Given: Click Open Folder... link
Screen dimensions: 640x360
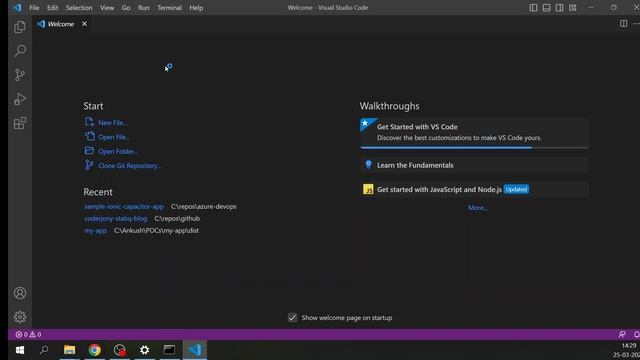Looking at the screenshot, I should coord(118,151).
